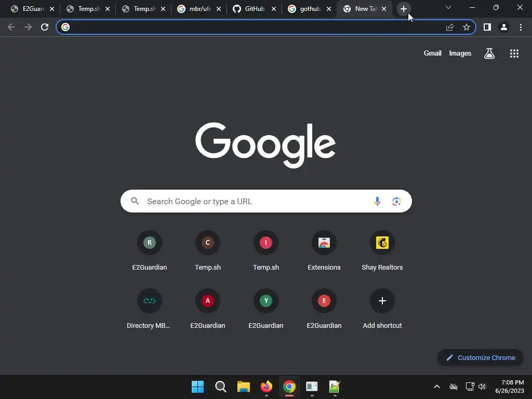Open the E2Guardian shortcut with R icon
The image size is (532, 399).
(149, 251)
